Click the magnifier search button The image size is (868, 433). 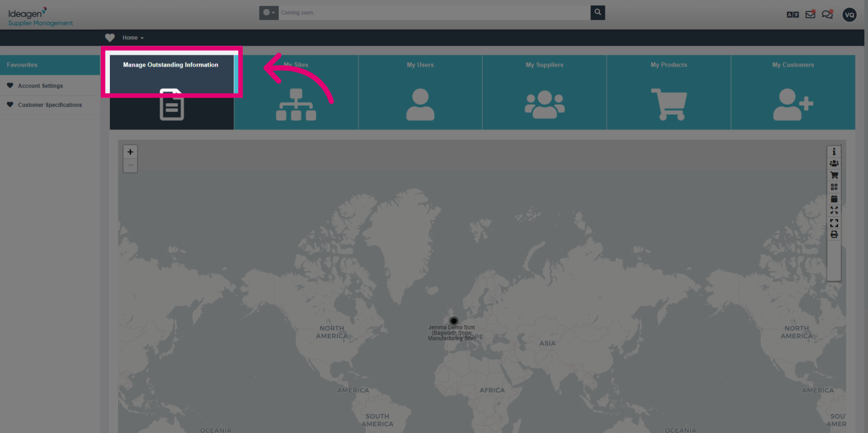(x=598, y=13)
